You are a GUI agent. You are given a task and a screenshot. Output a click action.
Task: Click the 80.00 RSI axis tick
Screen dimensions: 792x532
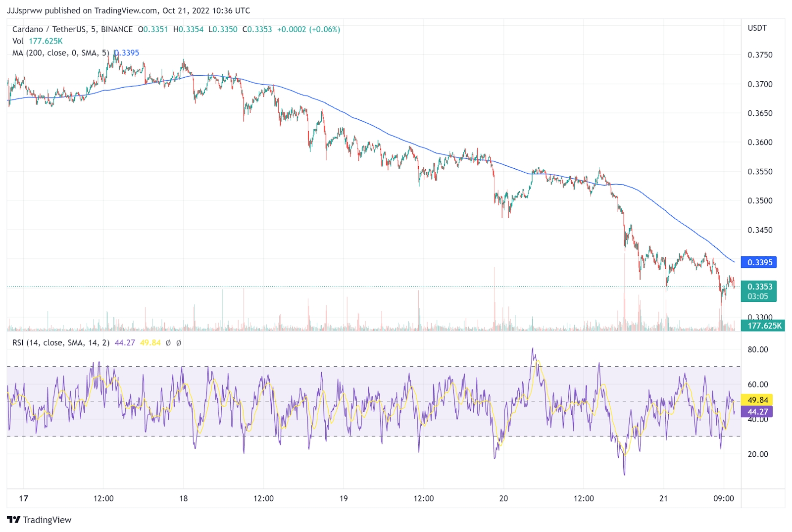[758, 349]
